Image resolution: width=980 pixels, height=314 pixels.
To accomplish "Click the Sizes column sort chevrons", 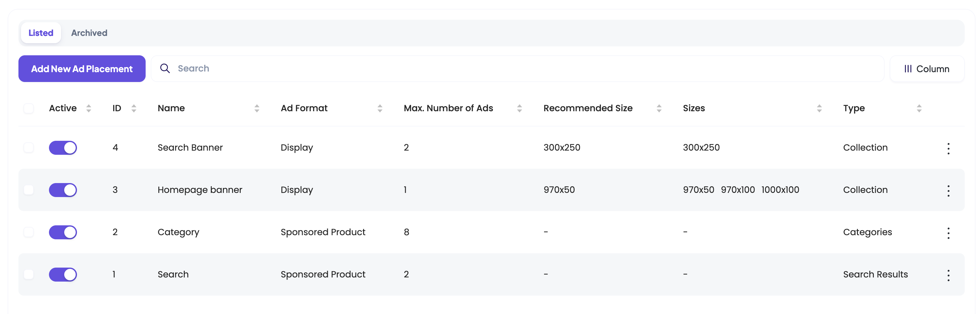I will click(819, 108).
